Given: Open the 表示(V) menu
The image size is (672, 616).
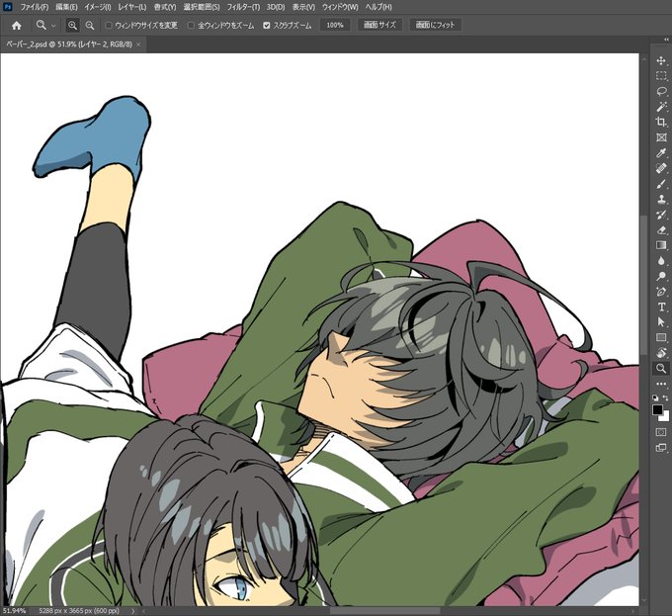Looking at the screenshot, I should pos(303,7).
